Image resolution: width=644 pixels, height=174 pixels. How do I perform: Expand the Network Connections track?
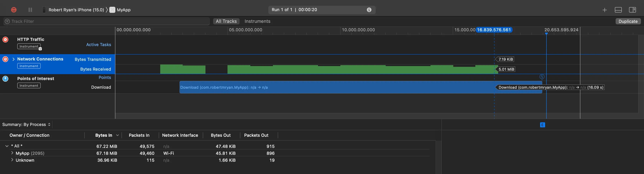click(13, 59)
